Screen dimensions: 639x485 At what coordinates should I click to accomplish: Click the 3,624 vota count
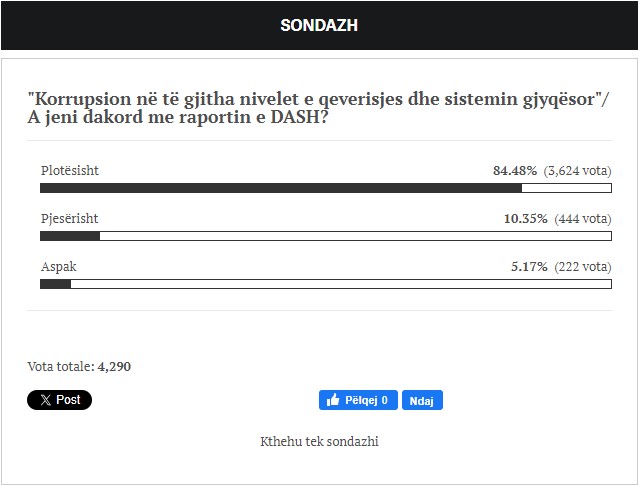click(577, 170)
